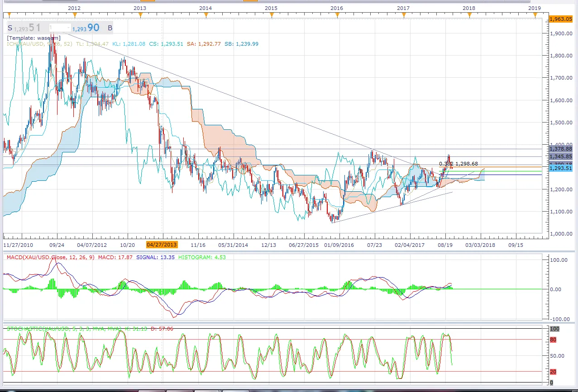Click the HISTOGRAM: 4.53 value
This screenshot has width=578, height=392.
click(x=202, y=257)
